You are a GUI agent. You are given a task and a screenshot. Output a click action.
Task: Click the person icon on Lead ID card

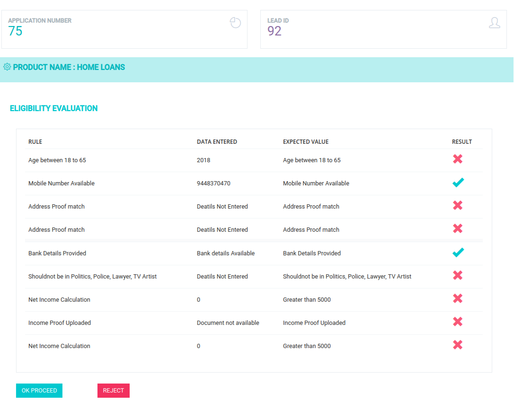[495, 22]
